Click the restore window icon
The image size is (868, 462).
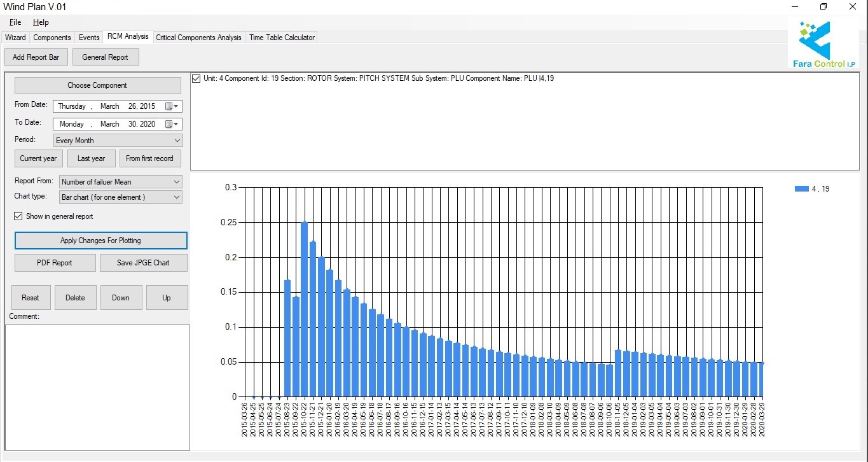coord(823,7)
